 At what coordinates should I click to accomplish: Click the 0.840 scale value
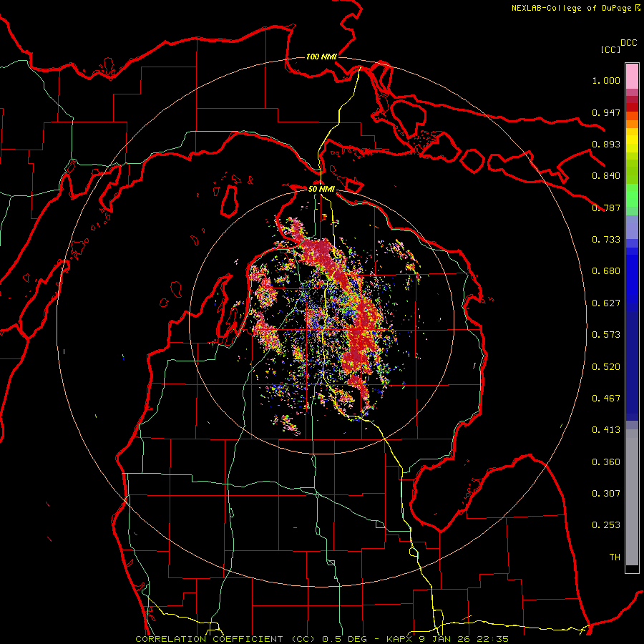click(606, 176)
